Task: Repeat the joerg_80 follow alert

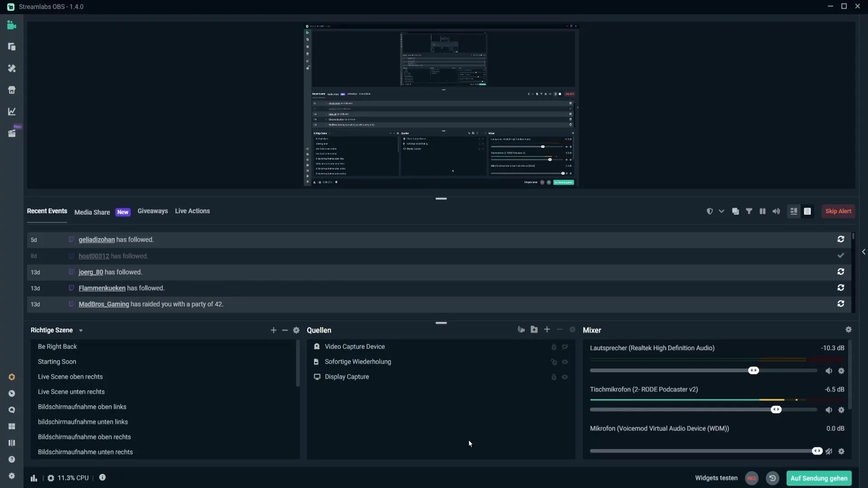Action: pyautogui.click(x=841, y=272)
